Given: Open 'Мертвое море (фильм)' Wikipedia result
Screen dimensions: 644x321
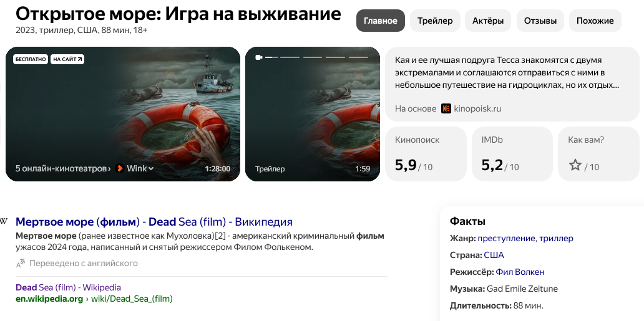Looking at the screenshot, I should 154,222.
